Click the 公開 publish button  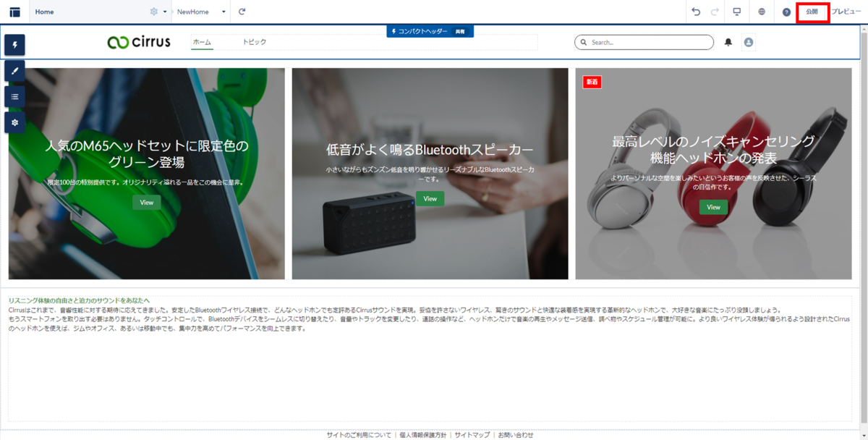click(812, 12)
